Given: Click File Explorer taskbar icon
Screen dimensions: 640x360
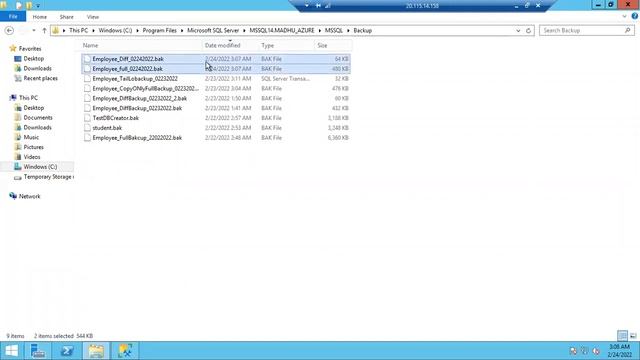Looking at the screenshot, I should click(x=96, y=351).
